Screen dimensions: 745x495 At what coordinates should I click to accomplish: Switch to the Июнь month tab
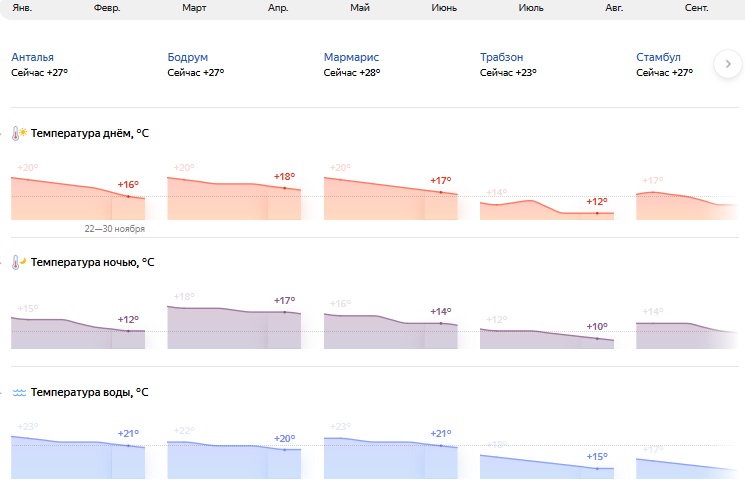click(444, 8)
